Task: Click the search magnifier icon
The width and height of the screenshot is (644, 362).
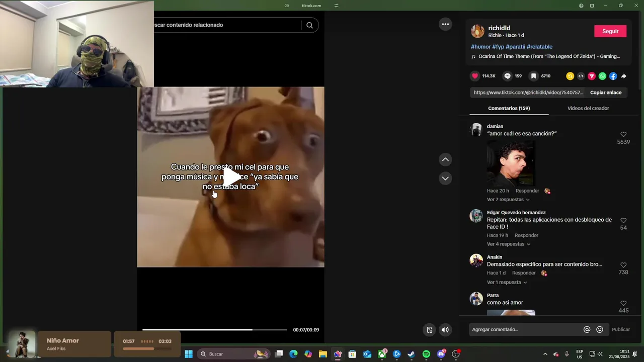Action: coord(309,25)
